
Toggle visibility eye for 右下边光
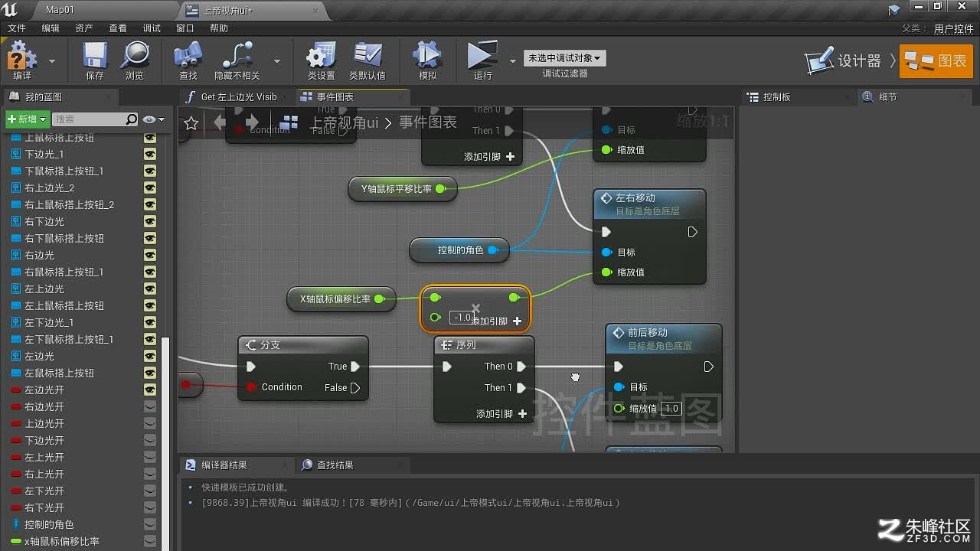point(150,221)
